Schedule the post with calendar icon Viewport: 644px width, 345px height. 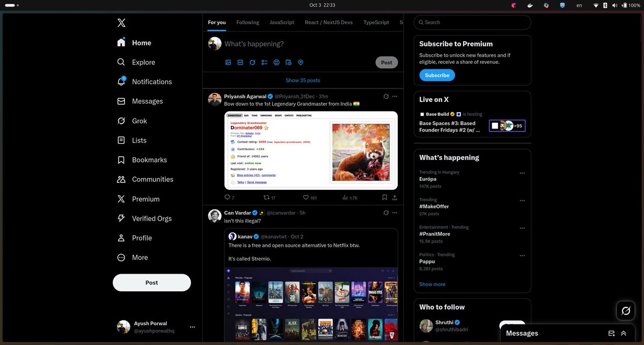289,62
